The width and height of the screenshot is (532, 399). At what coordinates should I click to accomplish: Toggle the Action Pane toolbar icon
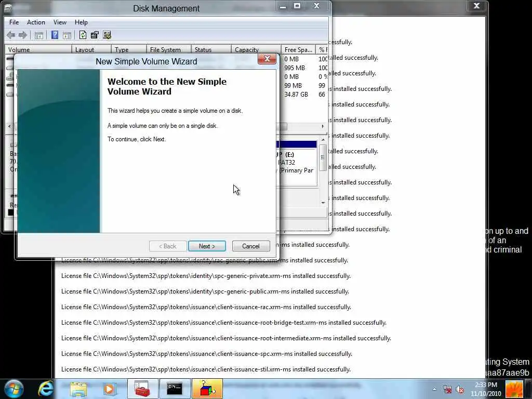(x=67, y=35)
